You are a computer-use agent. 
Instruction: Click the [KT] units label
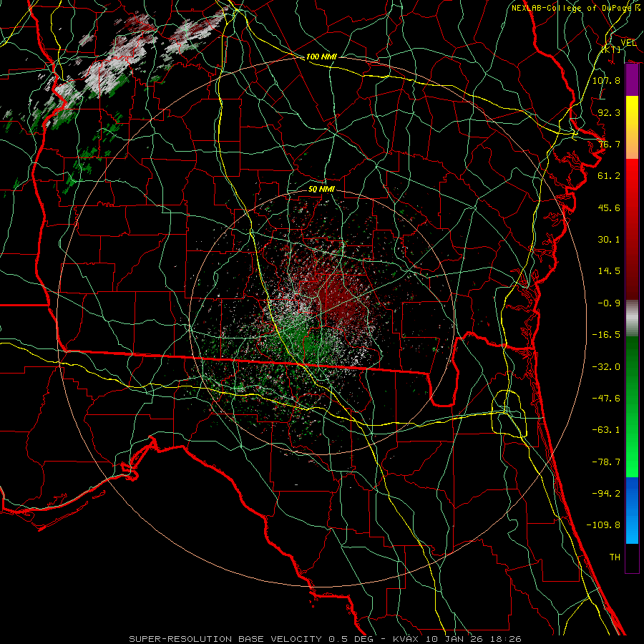click(612, 49)
